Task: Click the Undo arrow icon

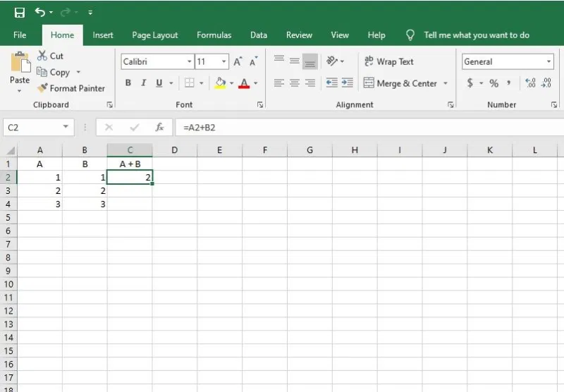Action: tap(40, 12)
